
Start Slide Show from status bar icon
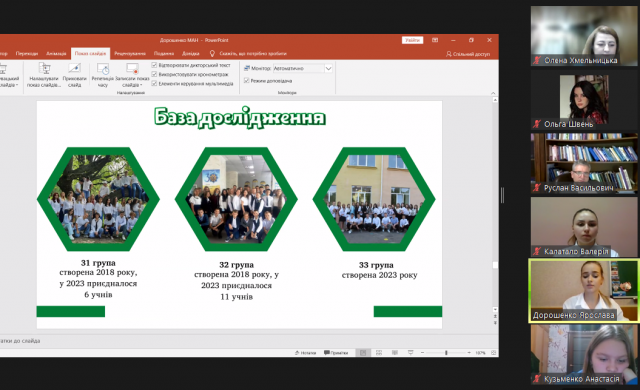[411, 352]
